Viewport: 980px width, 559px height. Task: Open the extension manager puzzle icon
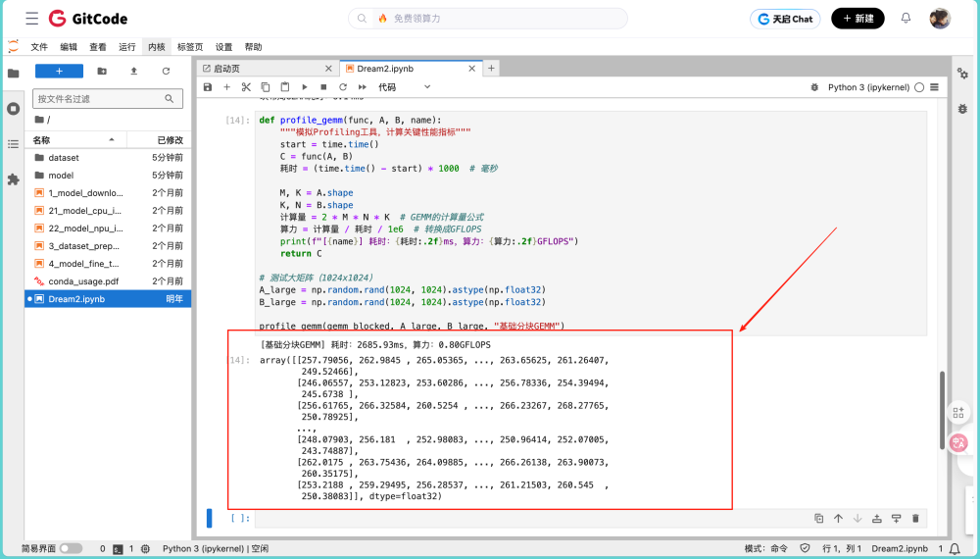click(13, 180)
